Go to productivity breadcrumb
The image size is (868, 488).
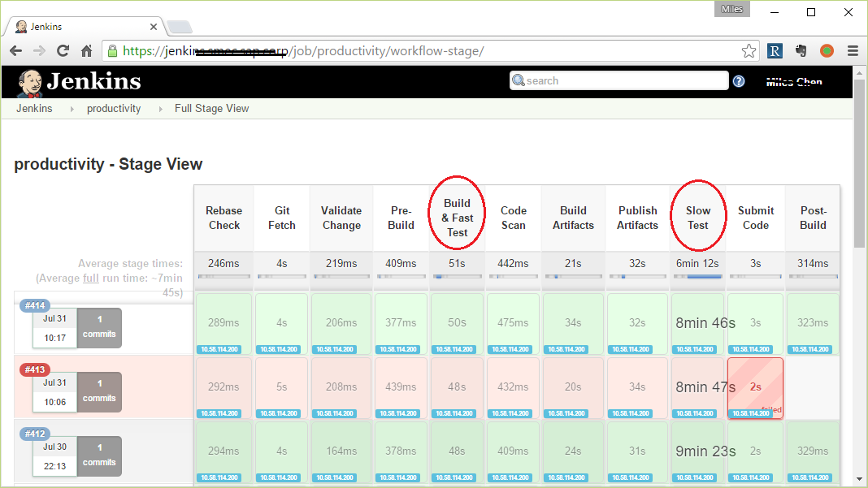pyautogui.click(x=114, y=109)
